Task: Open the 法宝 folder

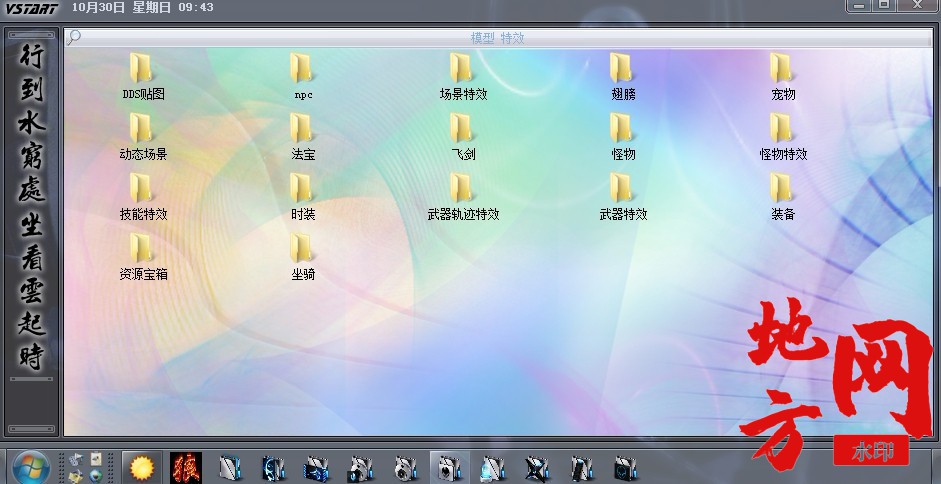Action: tap(303, 136)
